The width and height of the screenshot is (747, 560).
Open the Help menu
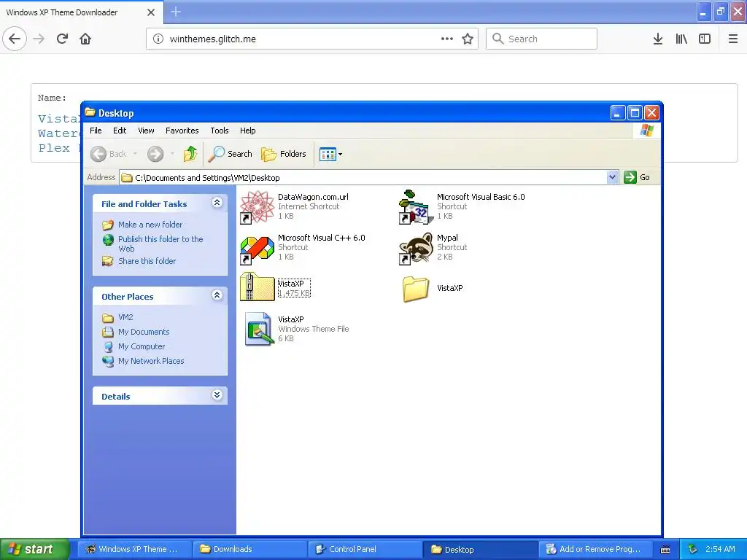248,131
